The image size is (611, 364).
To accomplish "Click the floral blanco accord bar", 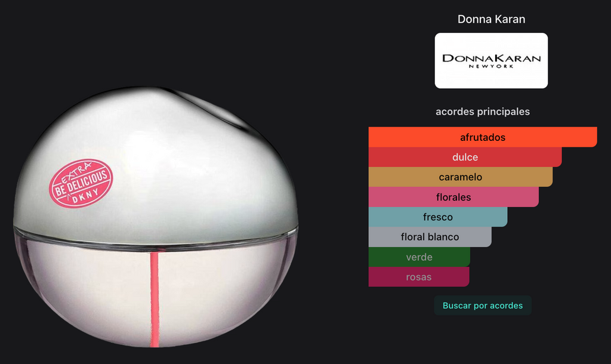I will [430, 237].
